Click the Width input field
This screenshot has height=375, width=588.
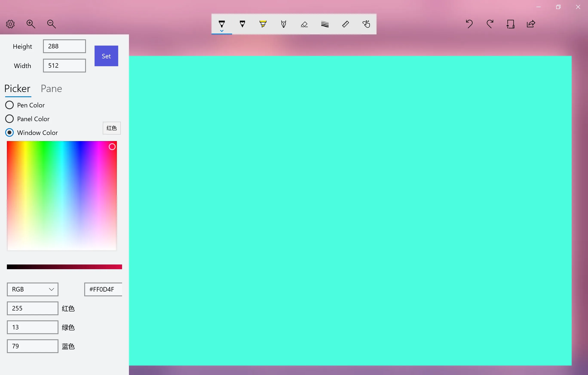[x=64, y=65]
